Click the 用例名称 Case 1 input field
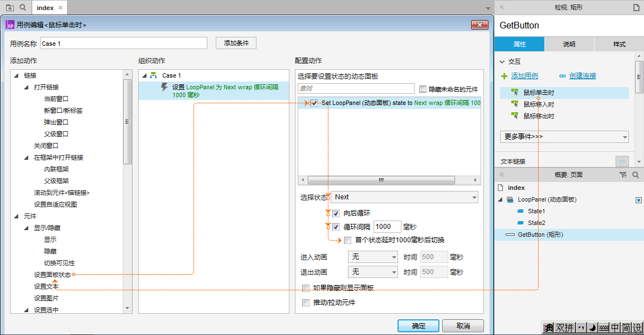Screen dimensions: 644x335 tap(124, 44)
